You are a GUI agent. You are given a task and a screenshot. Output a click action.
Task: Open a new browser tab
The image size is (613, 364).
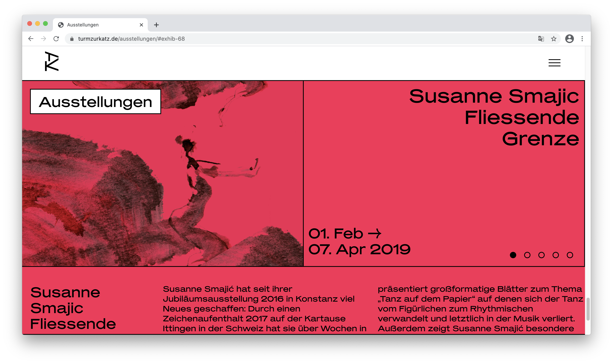(x=156, y=25)
